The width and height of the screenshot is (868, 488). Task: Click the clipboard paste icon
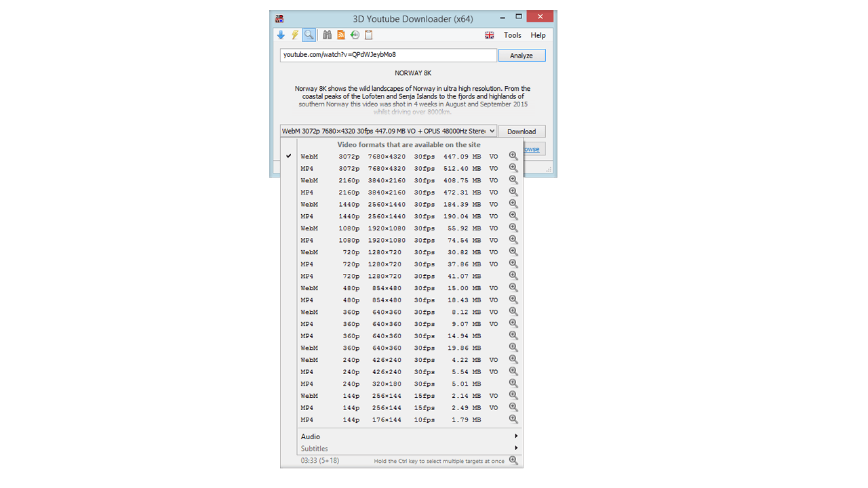coord(368,35)
